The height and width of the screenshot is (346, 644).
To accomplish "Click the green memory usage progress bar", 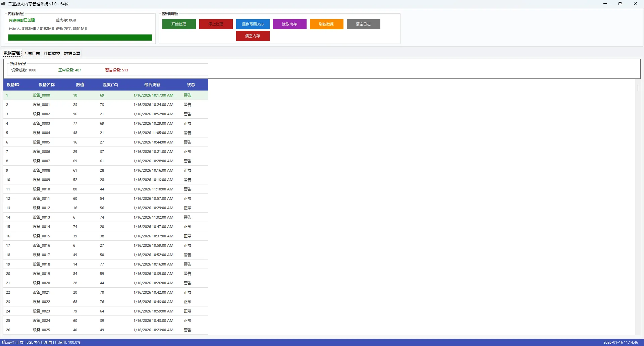I will (x=80, y=38).
